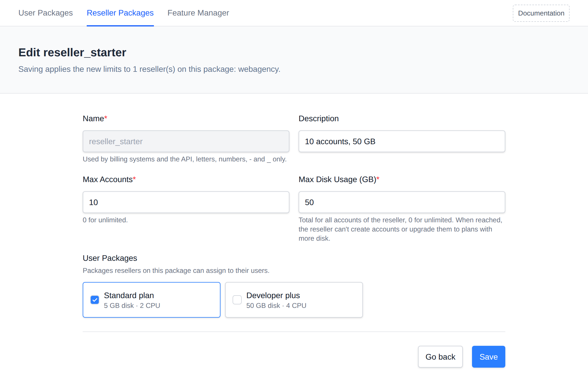588x386 pixels.
Task: Click the Edit reseller_starter heading
Action: click(x=72, y=53)
